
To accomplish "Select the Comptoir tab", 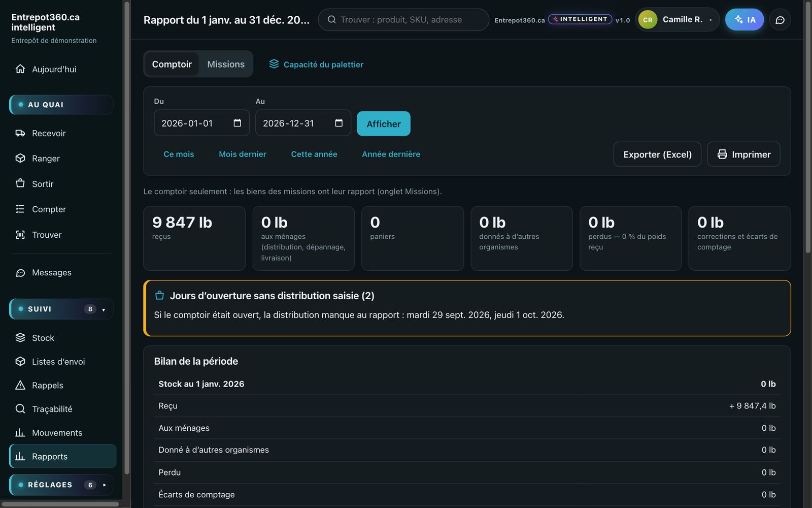I will click(172, 64).
